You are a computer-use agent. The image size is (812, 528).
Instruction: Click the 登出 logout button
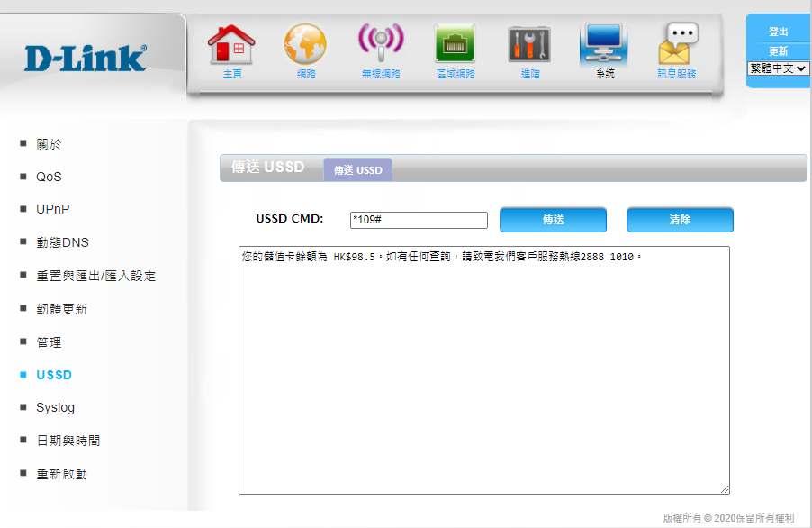coord(779,32)
